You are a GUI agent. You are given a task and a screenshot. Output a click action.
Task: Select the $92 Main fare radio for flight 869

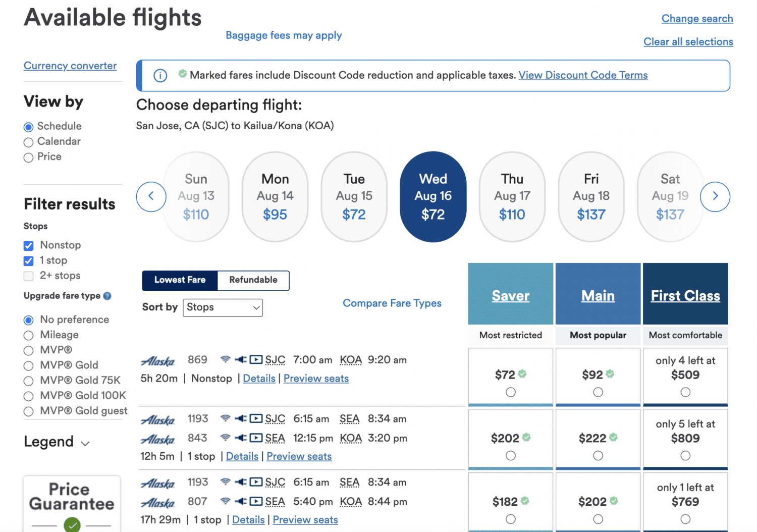(598, 392)
